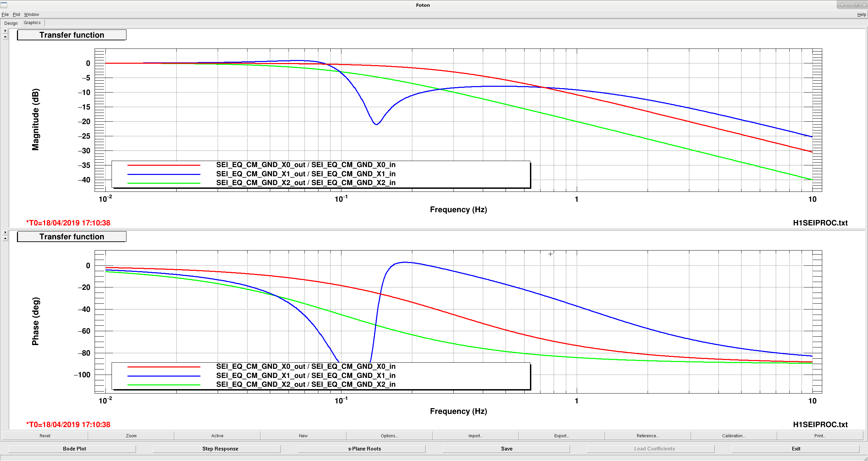The image size is (868, 461).
Task: Open the Help menu
Action: [862, 15]
